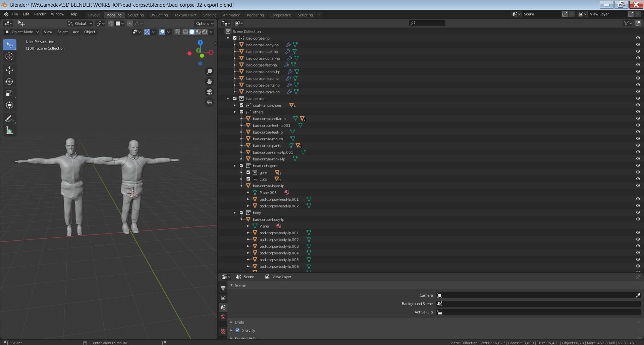This screenshot has width=644, height=345.
Task: Activate the Scale tool
Action: (x=9, y=93)
